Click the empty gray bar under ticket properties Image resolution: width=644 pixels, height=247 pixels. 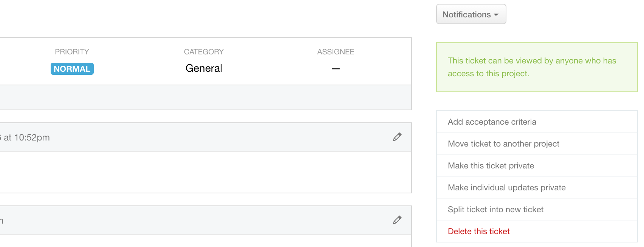(x=206, y=97)
